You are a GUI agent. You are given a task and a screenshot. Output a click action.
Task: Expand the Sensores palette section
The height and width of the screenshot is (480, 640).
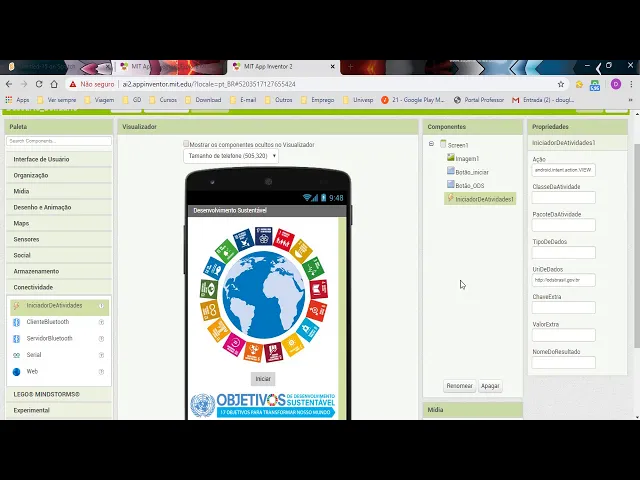click(x=59, y=239)
